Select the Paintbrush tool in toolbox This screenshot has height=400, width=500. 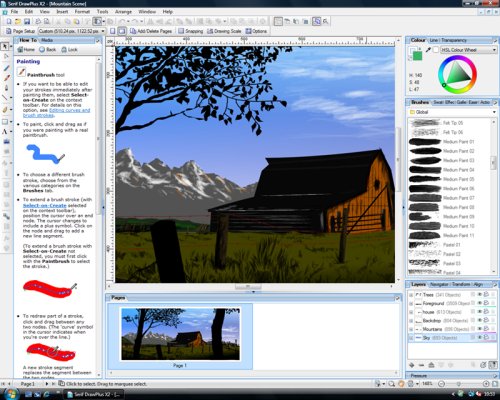6,78
